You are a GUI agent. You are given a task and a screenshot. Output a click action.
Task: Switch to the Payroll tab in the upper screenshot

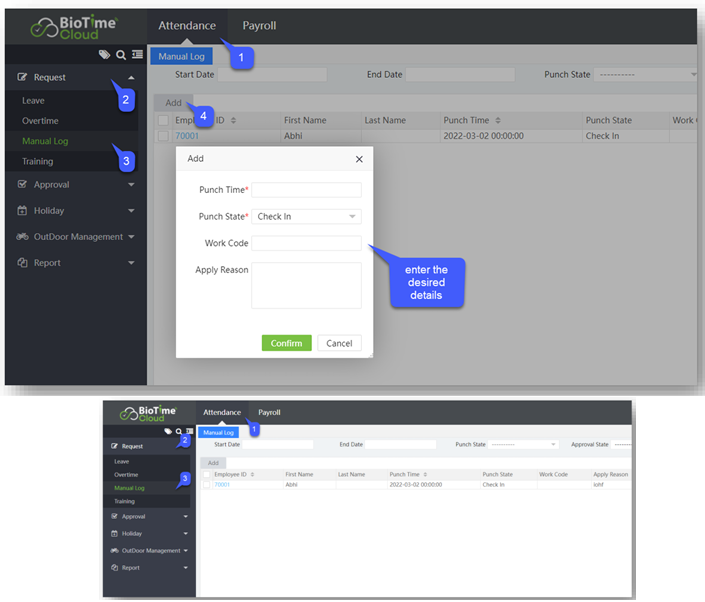259,26
